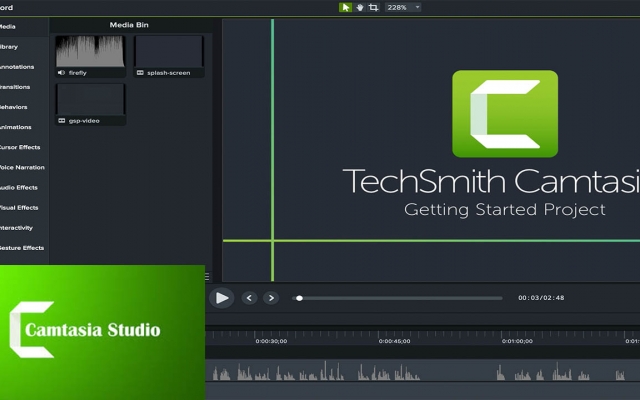Click the playback scrubber handle
The image size is (640, 400).
[x=300, y=298]
